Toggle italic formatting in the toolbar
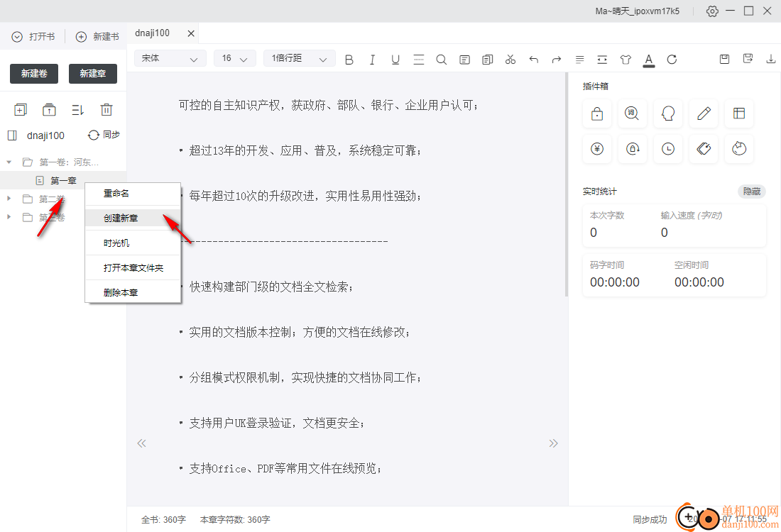The height and width of the screenshot is (532, 781). coord(372,60)
